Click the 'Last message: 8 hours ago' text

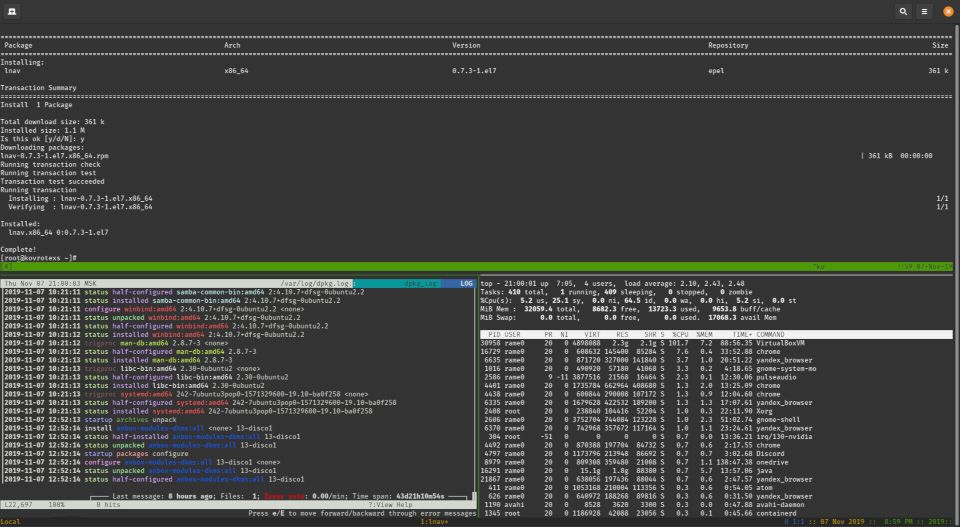tap(162, 496)
